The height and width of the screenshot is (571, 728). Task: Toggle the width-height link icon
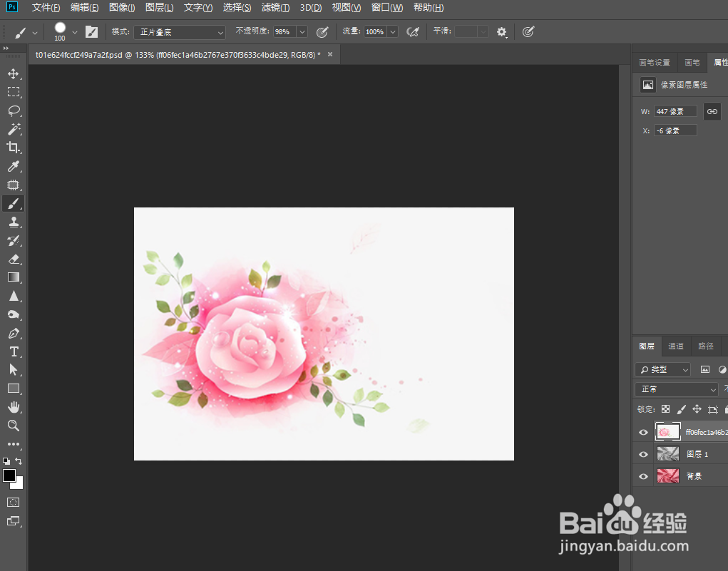click(x=712, y=111)
